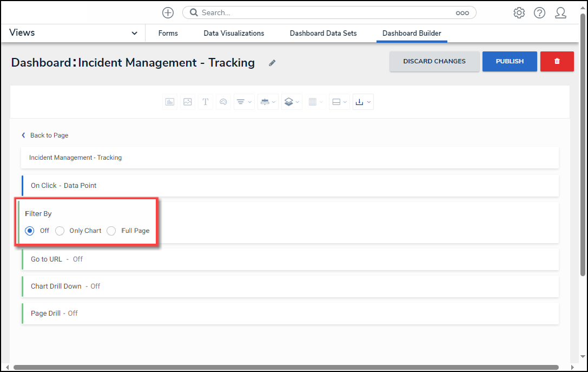Click the add chart icon in toolbar
Viewport: 588px width, 372px height.
170,102
